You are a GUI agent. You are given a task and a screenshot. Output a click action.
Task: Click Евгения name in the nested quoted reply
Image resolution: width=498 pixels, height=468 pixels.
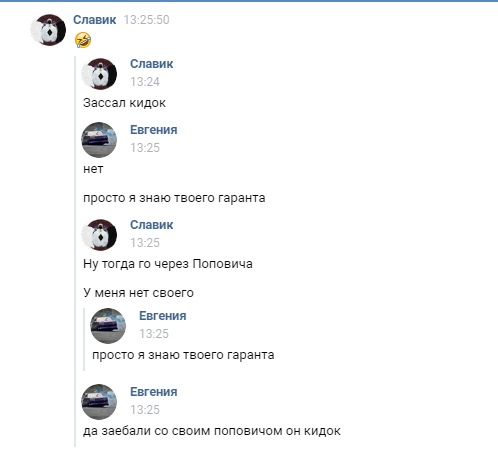click(163, 316)
